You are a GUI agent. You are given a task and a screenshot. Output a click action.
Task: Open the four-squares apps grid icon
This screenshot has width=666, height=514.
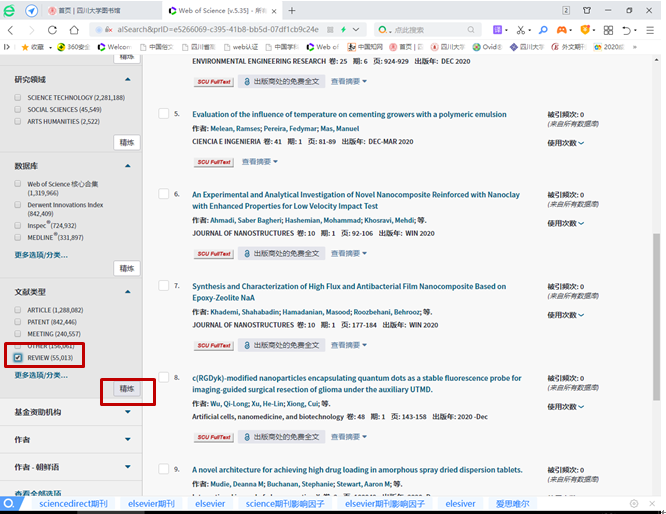point(608,30)
